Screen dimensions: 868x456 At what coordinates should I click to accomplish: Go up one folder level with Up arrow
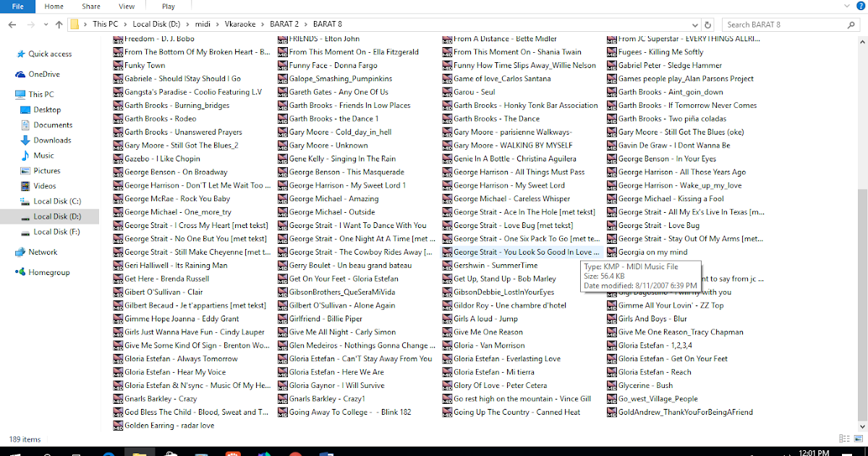click(x=59, y=25)
